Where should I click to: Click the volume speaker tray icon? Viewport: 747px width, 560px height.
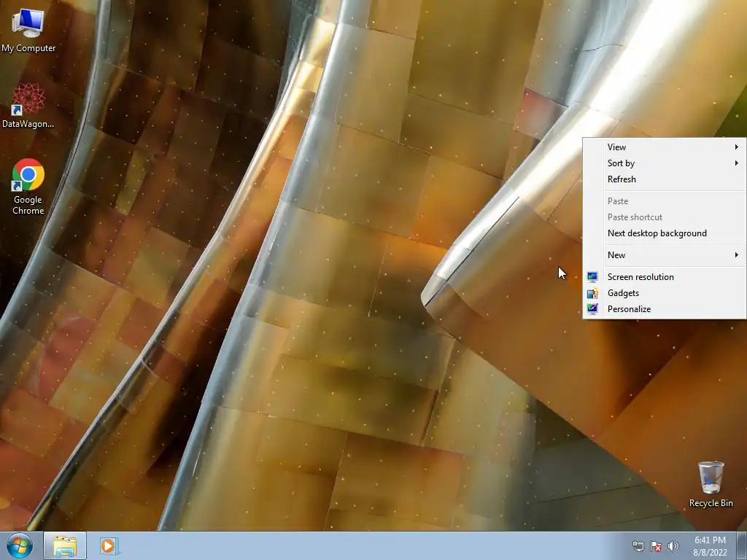[x=673, y=546]
